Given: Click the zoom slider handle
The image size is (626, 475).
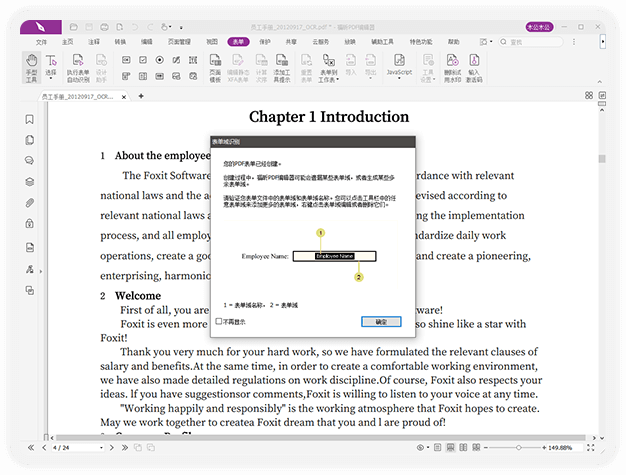Looking at the screenshot, I should click(518, 447).
